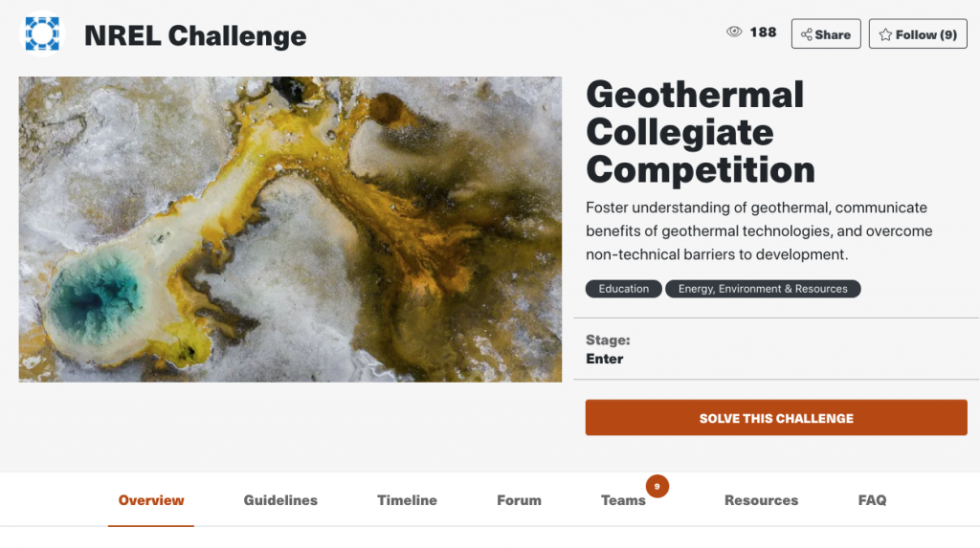Click Solve This Challenge button
This screenshot has height=548, width=980.
pos(775,417)
